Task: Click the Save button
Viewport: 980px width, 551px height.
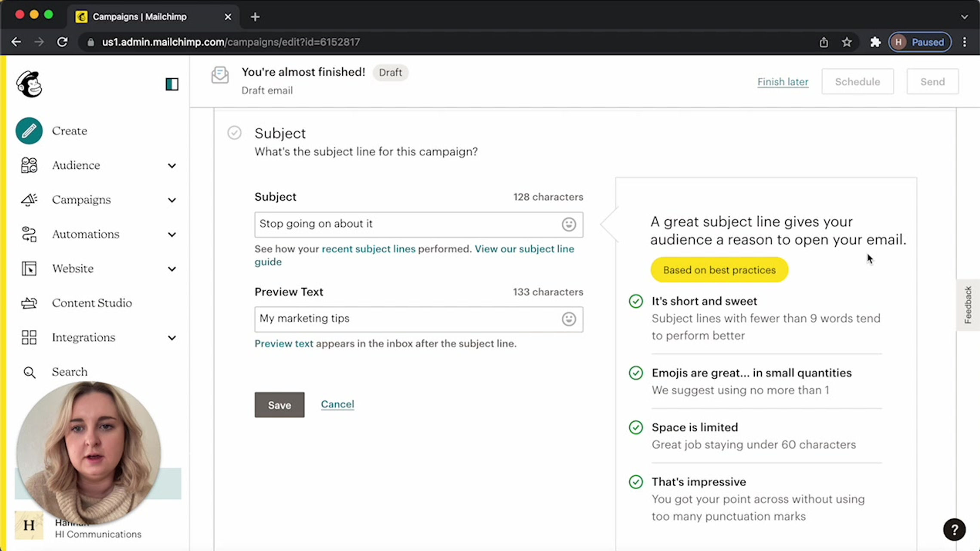Action: click(279, 405)
